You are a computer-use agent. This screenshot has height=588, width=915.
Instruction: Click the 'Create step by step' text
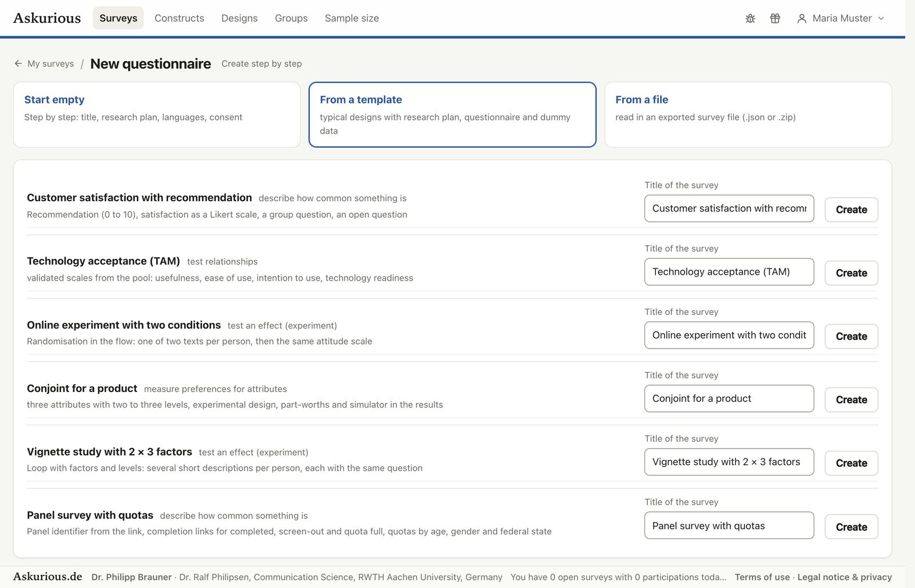click(x=261, y=63)
